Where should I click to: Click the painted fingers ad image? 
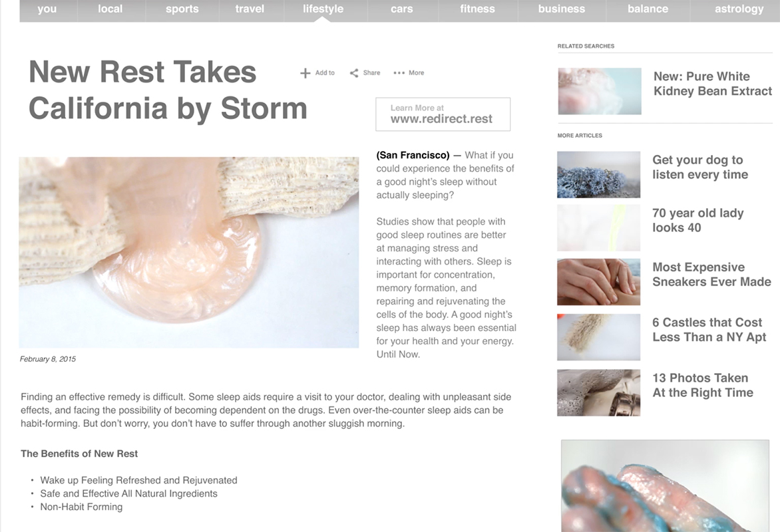665,485
